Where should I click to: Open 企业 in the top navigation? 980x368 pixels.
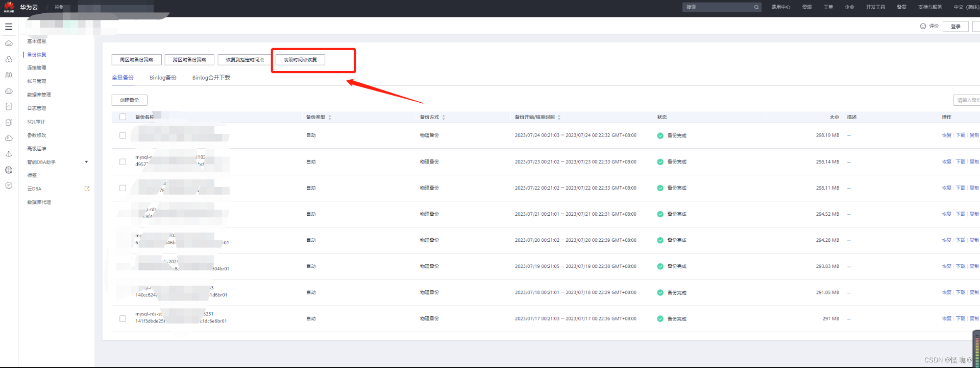[849, 7]
